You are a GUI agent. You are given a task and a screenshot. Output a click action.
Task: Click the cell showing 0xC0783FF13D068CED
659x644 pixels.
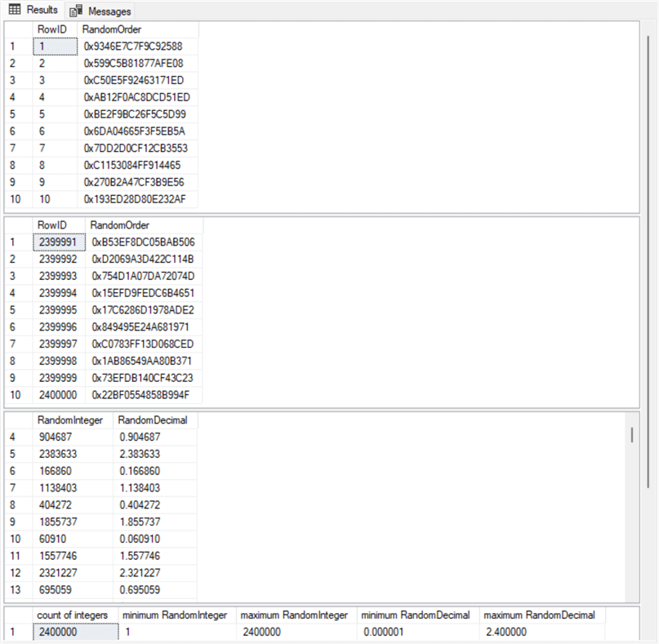pos(142,344)
